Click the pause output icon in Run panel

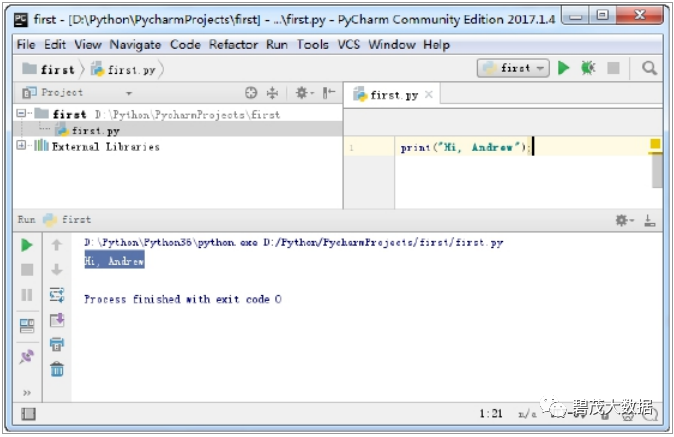tap(27, 295)
